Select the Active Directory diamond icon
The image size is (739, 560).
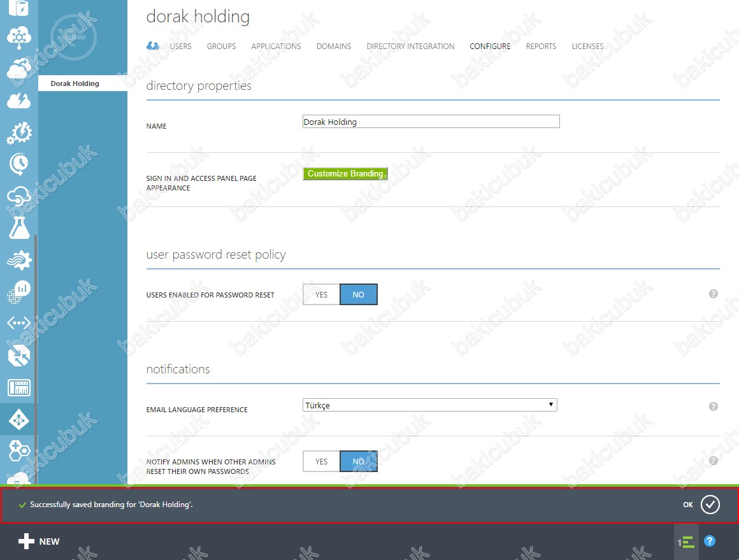pyautogui.click(x=19, y=420)
